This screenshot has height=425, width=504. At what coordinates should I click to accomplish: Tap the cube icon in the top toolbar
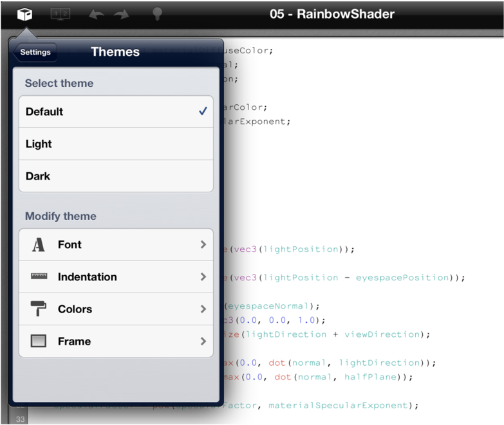click(x=24, y=14)
